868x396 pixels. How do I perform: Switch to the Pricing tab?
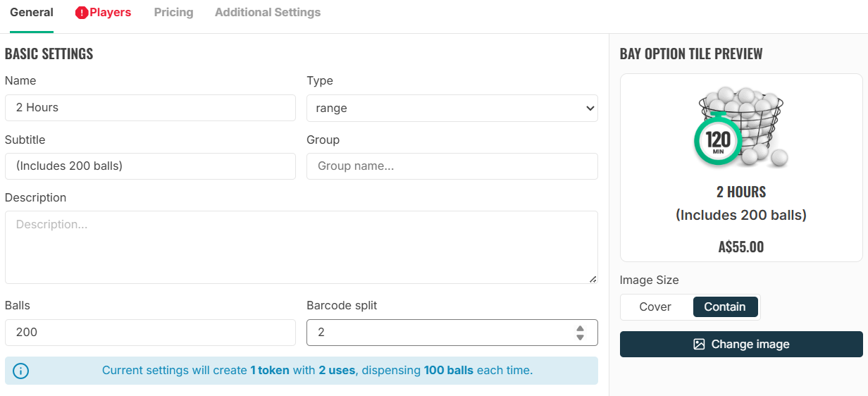coord(173,13)
